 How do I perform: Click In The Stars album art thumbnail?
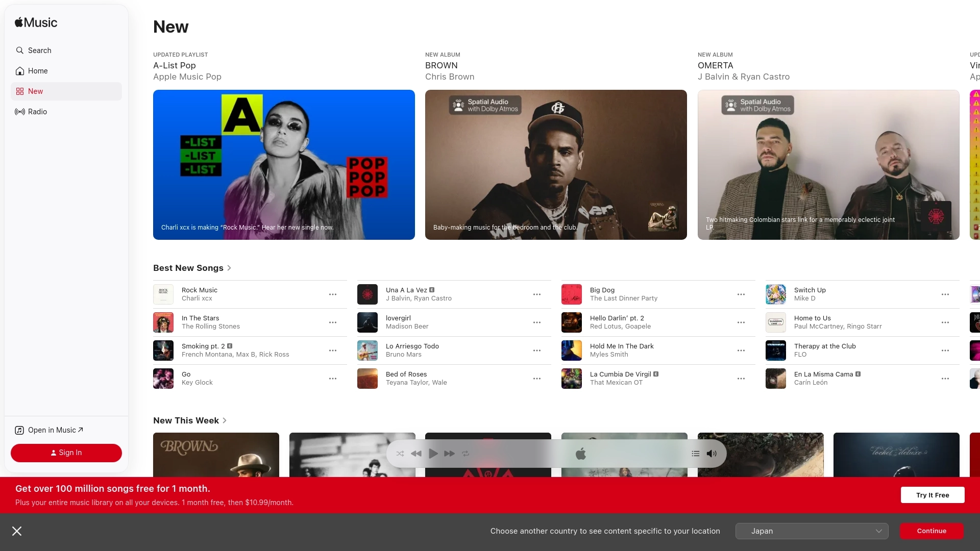pos(163,322)
